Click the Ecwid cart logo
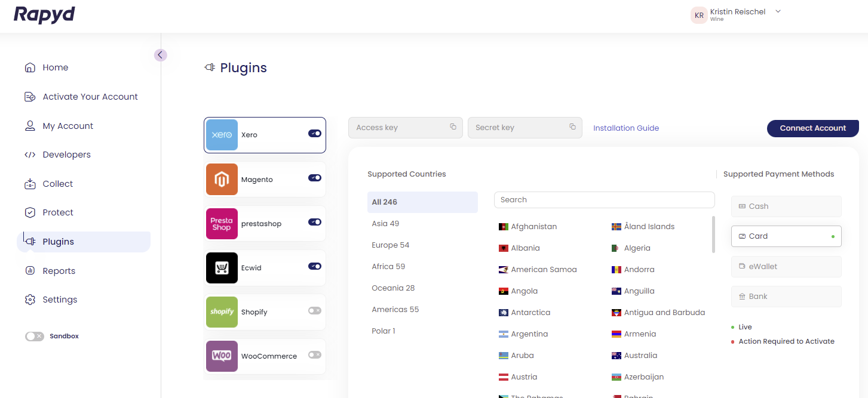Image resolution: width=868 pixels, height=398 pixels. pos(222,268)
